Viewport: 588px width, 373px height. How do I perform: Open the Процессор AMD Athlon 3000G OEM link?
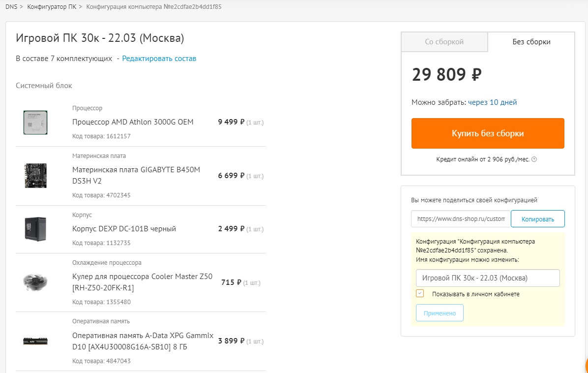tap(133, 122)
